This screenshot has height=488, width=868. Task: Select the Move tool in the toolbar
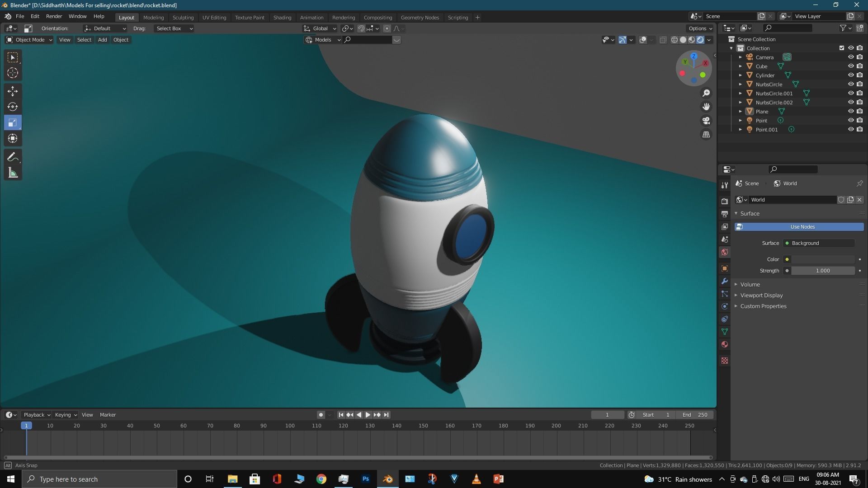click(13, 91)
